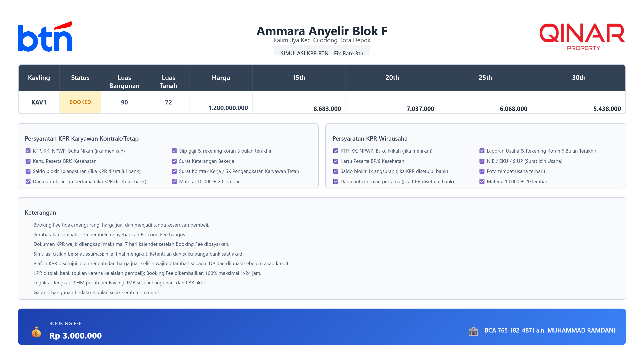The width and height of the screenshot is (644, 363).
Task: Click the bank building icon
Action: point(473,331)
